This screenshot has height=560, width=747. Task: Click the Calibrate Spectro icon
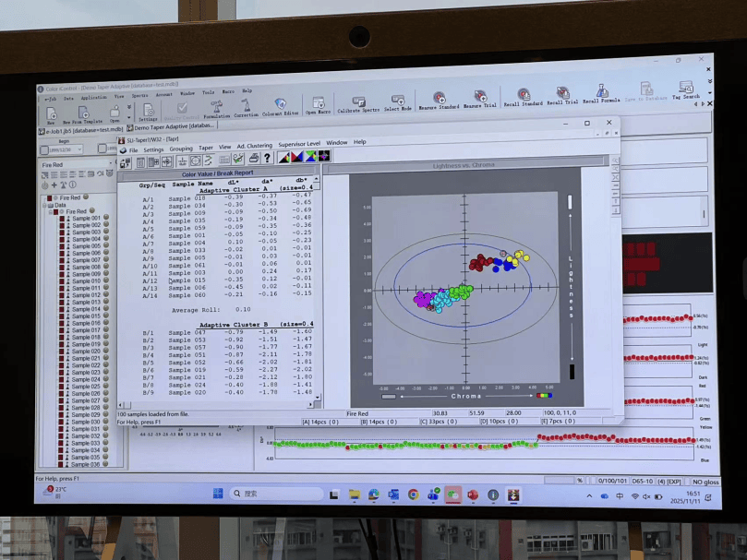point(358,101)
